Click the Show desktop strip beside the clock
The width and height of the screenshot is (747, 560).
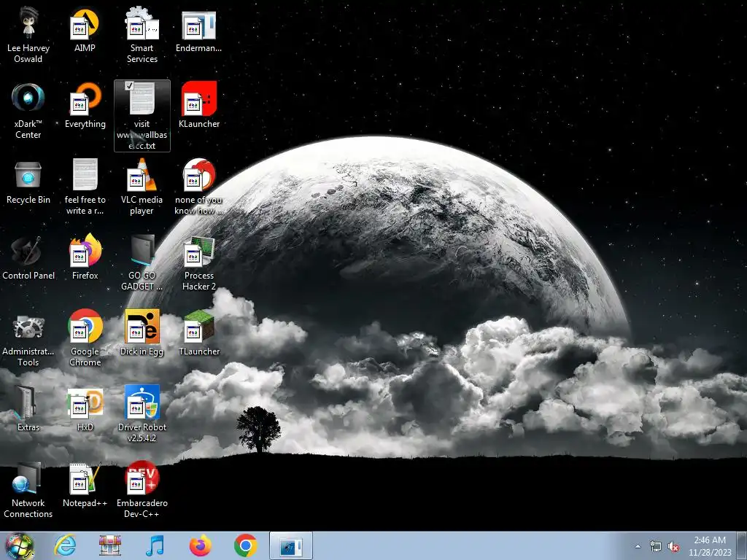(742, 545)
